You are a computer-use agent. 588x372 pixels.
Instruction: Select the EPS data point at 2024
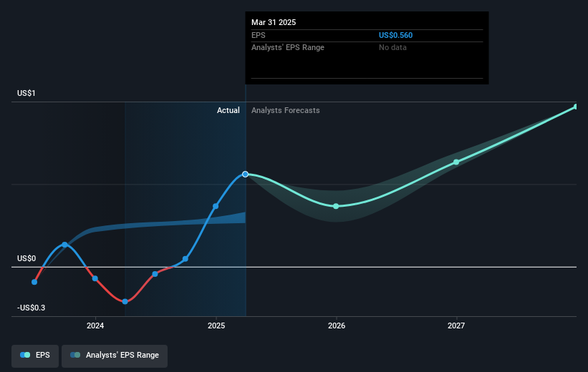(95, 278)
